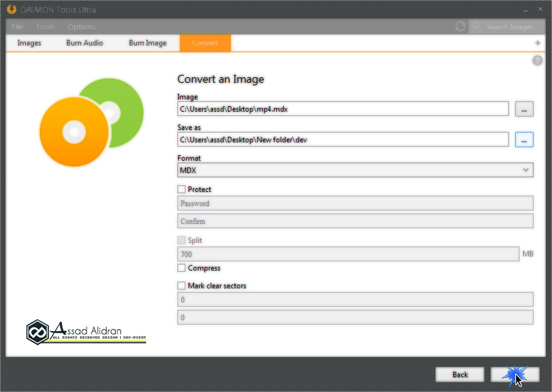Image resolution: width=552 pixels, height=392 pixels.
Task: Switch to the Images tab
Action: coord(29,43)
